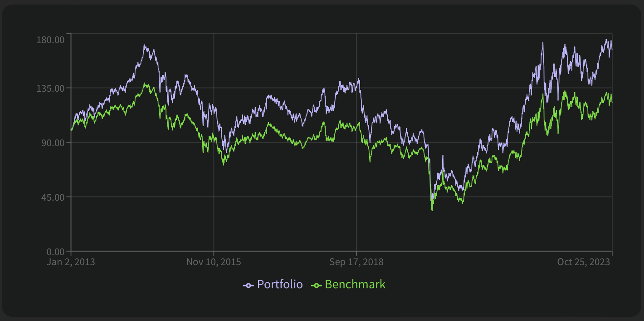Select the 45.00 y-axis tick label
This screenshot has width=644, height=321.
(x=54, y=197)
